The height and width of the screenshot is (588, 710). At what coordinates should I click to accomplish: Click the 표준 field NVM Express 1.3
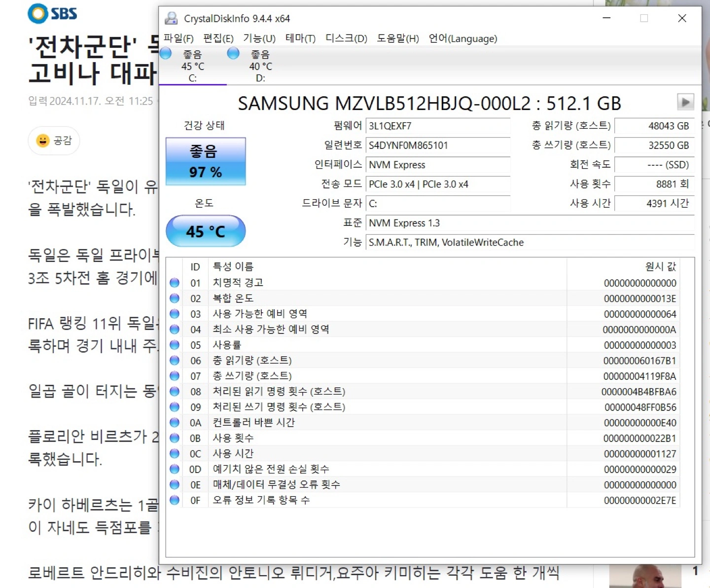pos(530,223)
